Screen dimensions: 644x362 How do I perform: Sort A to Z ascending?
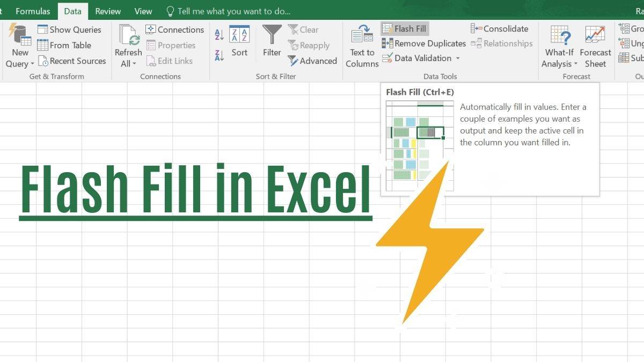[219, 35]
